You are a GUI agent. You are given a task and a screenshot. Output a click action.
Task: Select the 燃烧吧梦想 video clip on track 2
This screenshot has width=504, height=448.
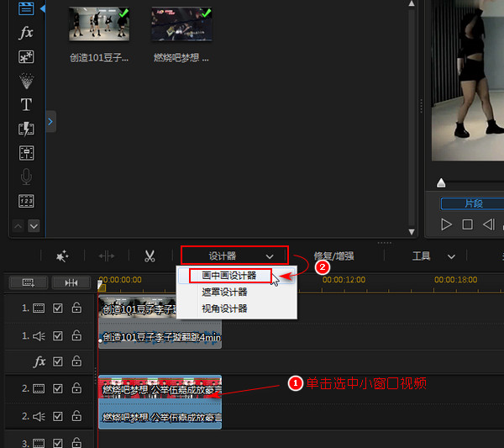pyautogui.click(x=160, y=388)
